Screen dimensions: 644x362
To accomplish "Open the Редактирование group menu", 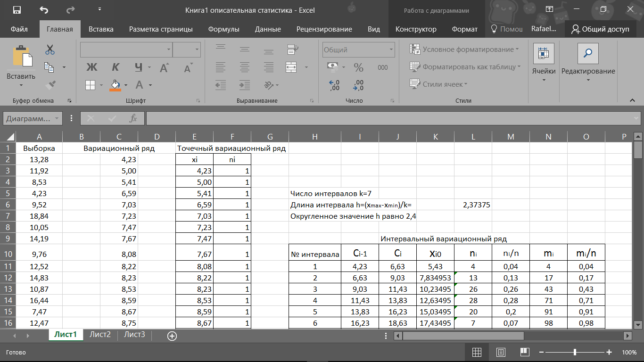I will pyautogui.click(x=588, y=64).
